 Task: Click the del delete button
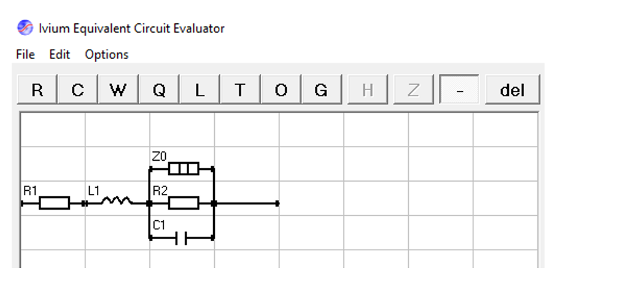tap(512, 90)
